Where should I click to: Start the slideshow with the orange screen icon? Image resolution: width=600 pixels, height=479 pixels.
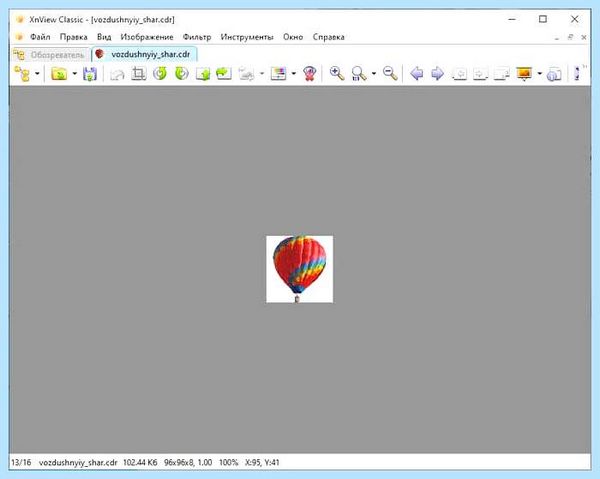coord(524,73)
